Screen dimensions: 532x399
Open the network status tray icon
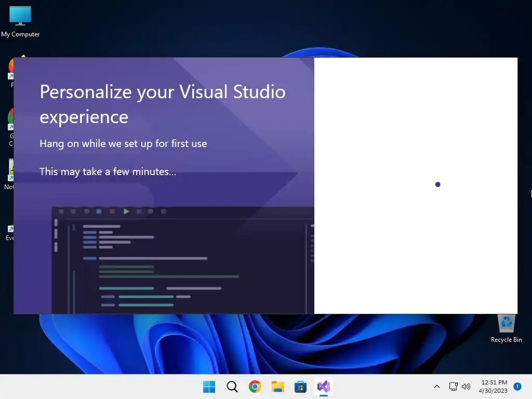453,387
